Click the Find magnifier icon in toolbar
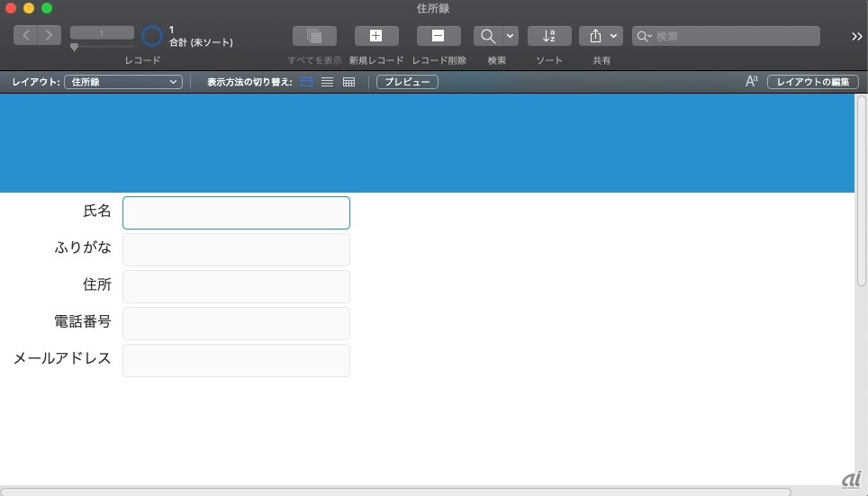868x496 pixels. tap(488, 36)
